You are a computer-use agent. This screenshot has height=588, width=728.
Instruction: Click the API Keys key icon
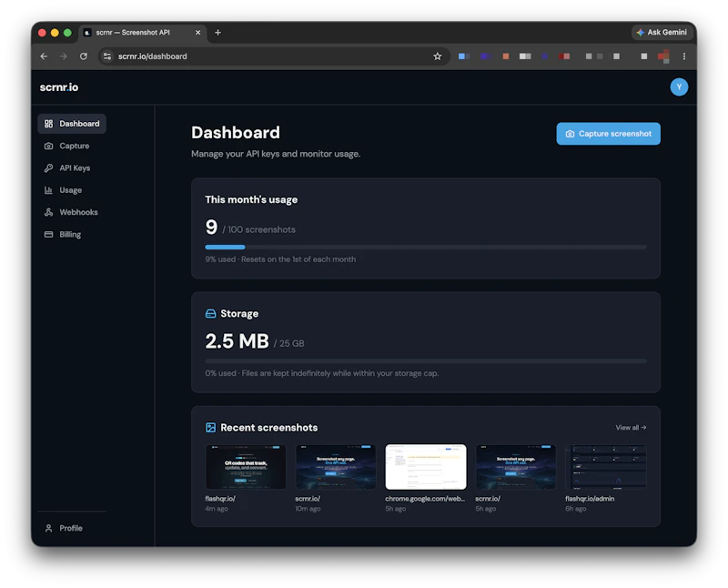click(x=49, y=168)
